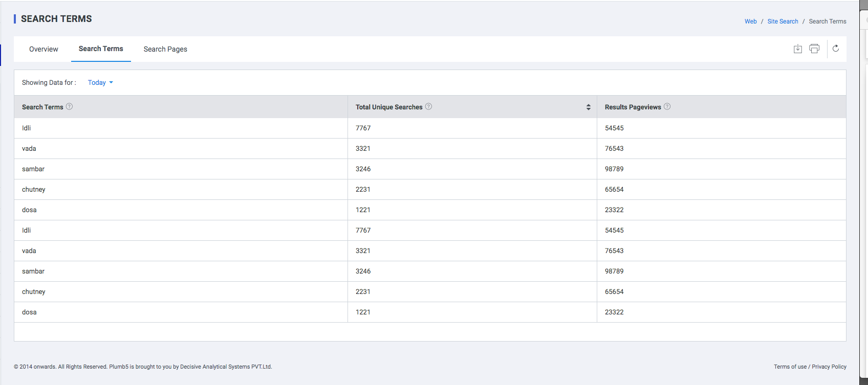Click the last 23322 pageviews value
Image resolution: width=868 pixels, height=385 pixels.
click(x=614, y=312)
